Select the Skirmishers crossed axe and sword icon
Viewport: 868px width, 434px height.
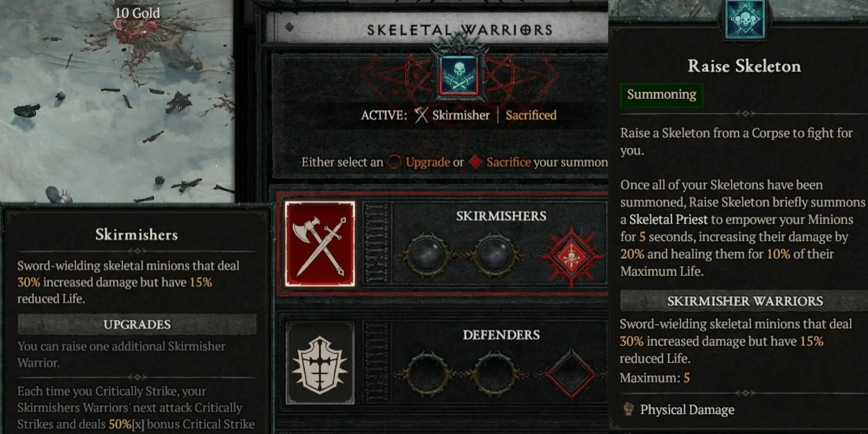pyautogui.click(x=320, y=244)
